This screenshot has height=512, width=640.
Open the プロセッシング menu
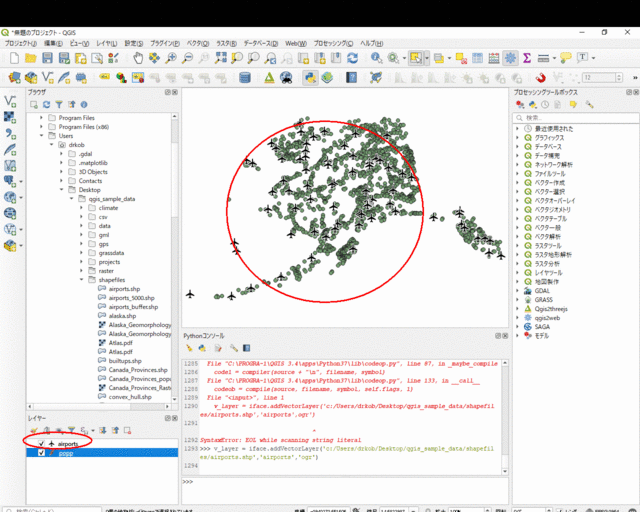coord(333,43)
